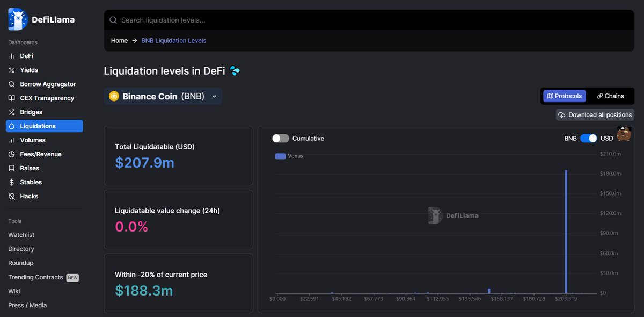Click the cloud download icon
Viewport: 644px width, 317px height.
(562, 115)
